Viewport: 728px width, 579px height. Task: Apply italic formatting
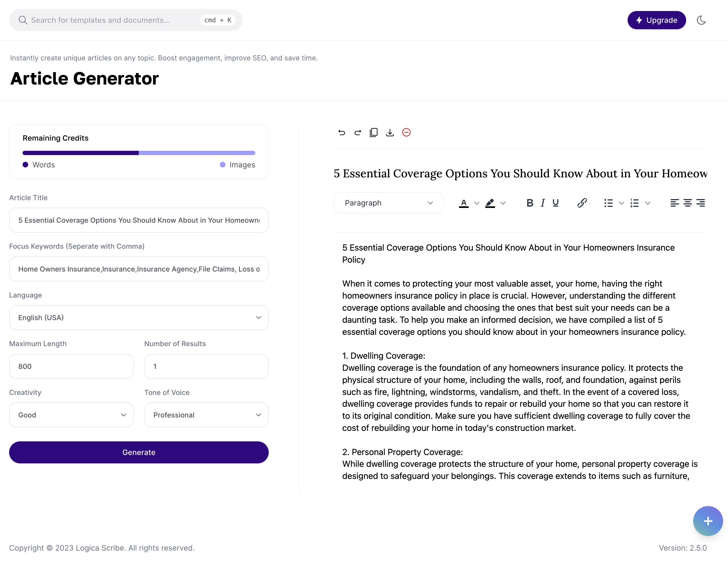543,203
